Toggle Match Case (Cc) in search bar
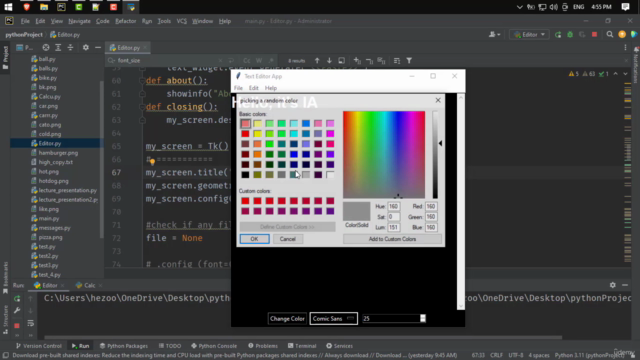The image size is (640, 360). pyautogui.click(x=247, y=60)
